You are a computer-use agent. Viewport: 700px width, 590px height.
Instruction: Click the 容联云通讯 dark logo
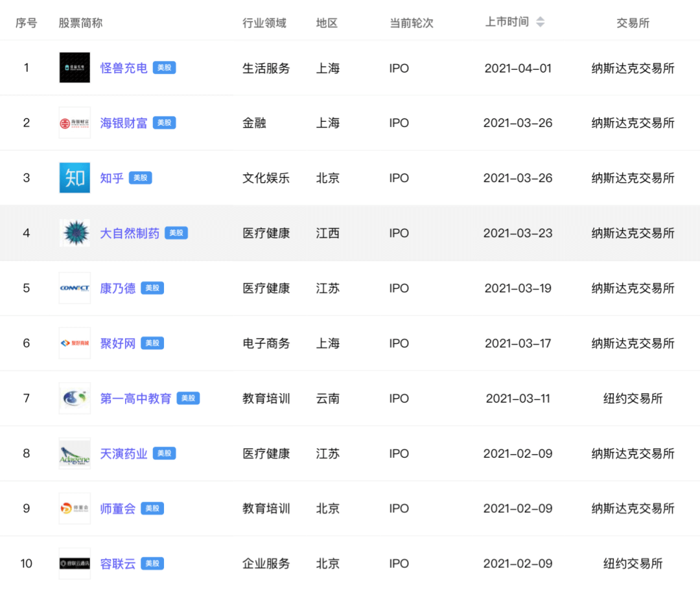point(74,563)
